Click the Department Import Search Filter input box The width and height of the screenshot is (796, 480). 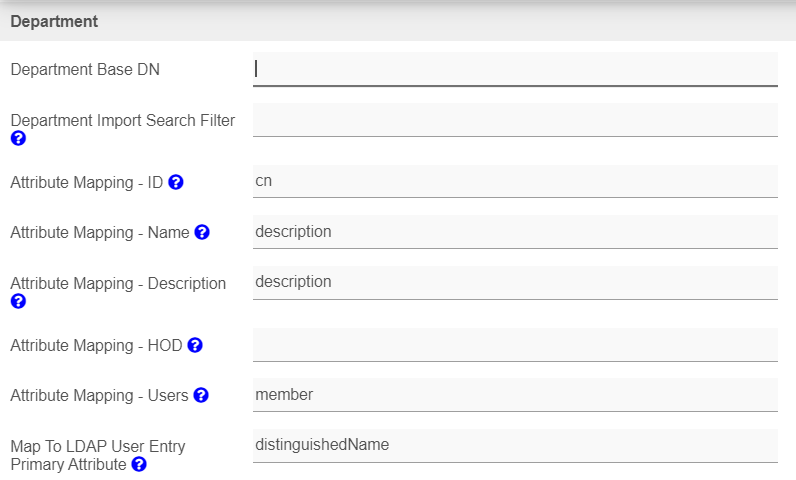coord(515,120)
